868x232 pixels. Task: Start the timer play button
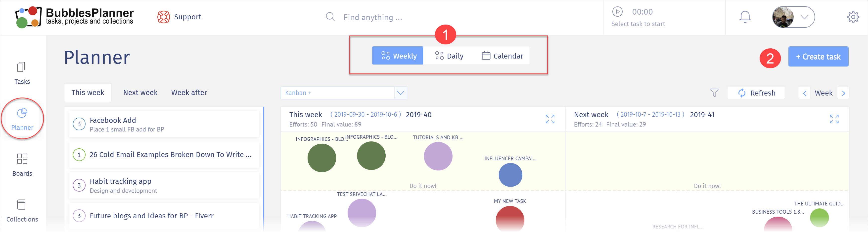(x=617, y=12)
